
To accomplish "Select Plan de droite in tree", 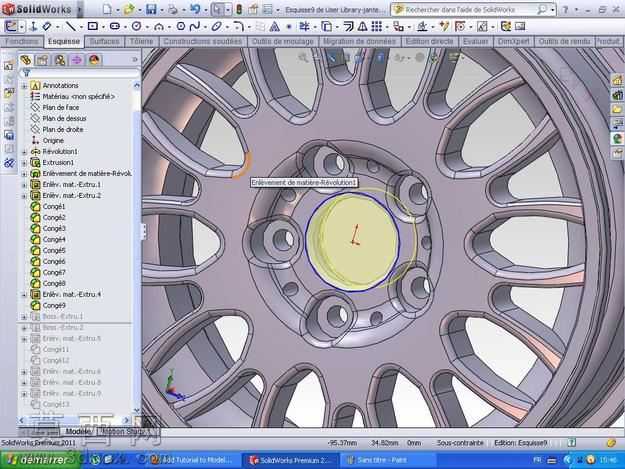I will click(x=63, y=130).
